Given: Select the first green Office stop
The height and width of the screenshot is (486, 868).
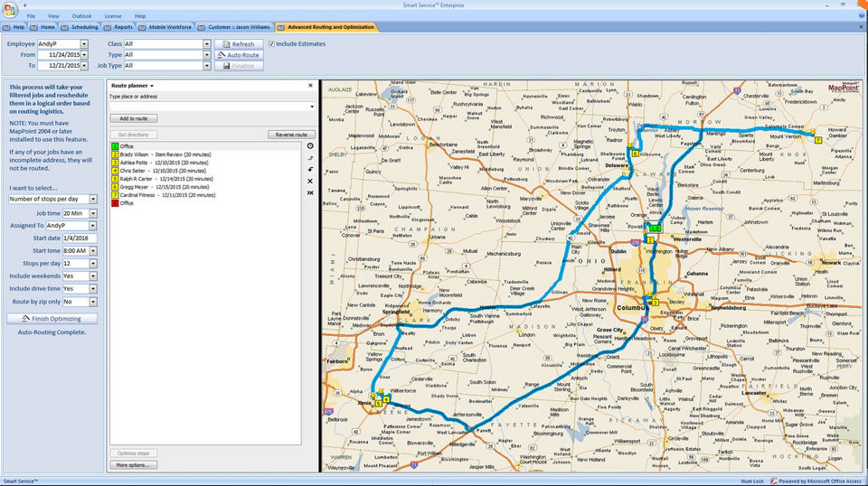Looking at the screenshot, I should [205, 146].
